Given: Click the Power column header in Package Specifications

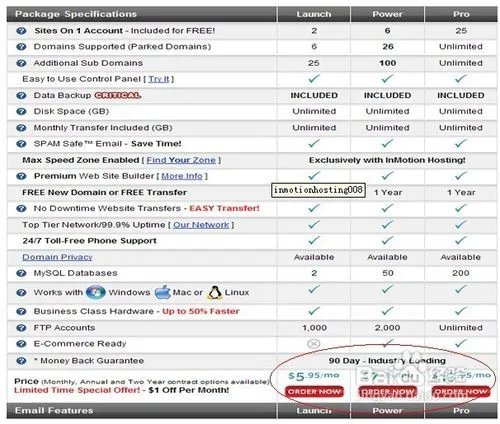Looking at the screenshot, I should (387, 14).
